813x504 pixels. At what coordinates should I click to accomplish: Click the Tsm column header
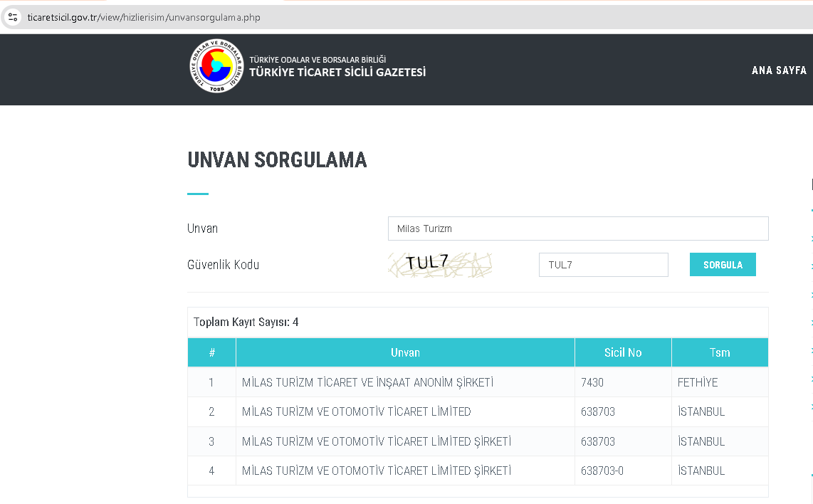720,352
